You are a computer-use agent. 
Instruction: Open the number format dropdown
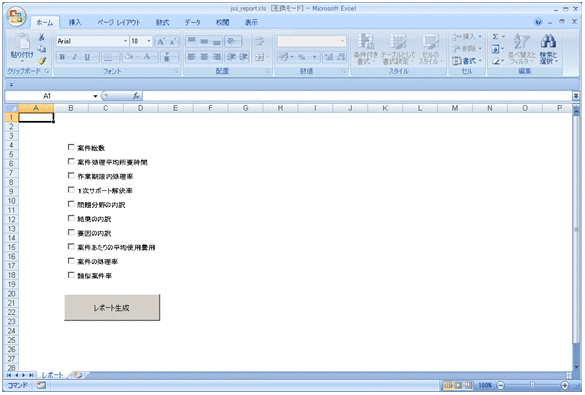pyautogui.click(x=342, y=41)
